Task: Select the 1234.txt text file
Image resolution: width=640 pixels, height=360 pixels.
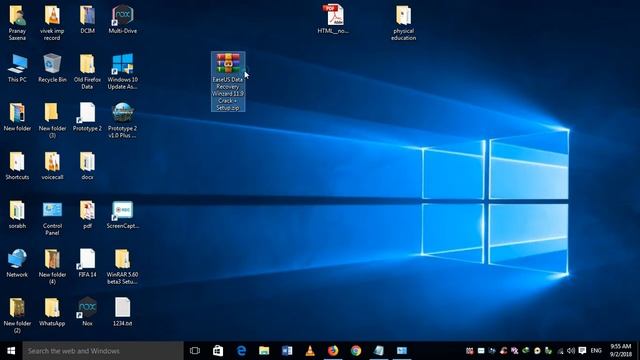Action: coord(122,312)
